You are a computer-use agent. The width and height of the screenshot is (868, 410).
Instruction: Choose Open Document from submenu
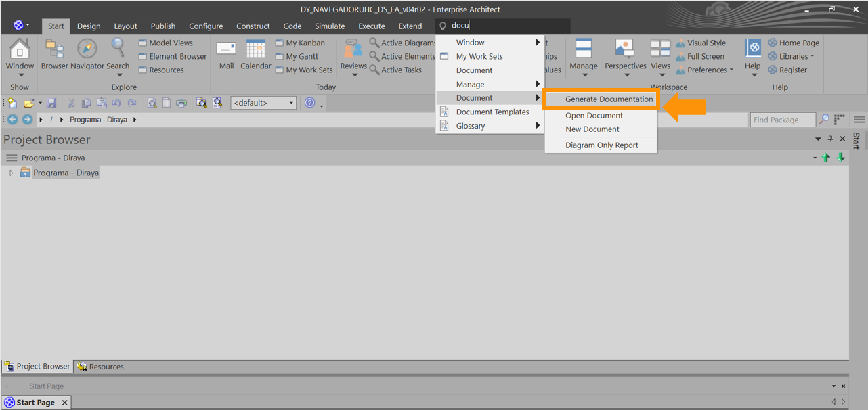coord(601,115)
